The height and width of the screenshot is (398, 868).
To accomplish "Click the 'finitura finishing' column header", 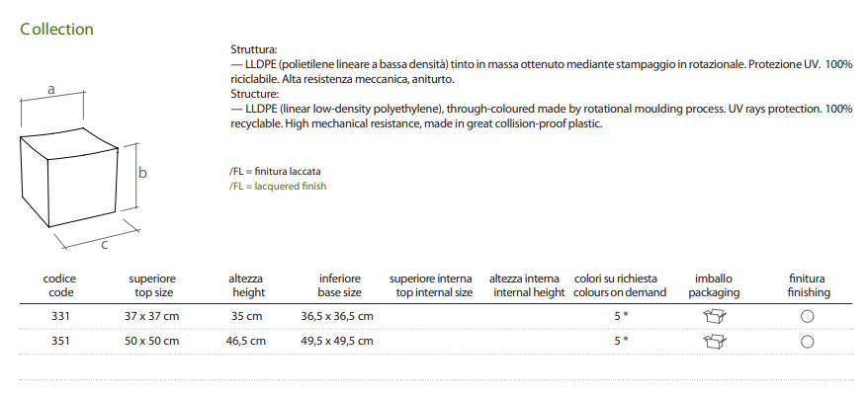I will (808, 285).
